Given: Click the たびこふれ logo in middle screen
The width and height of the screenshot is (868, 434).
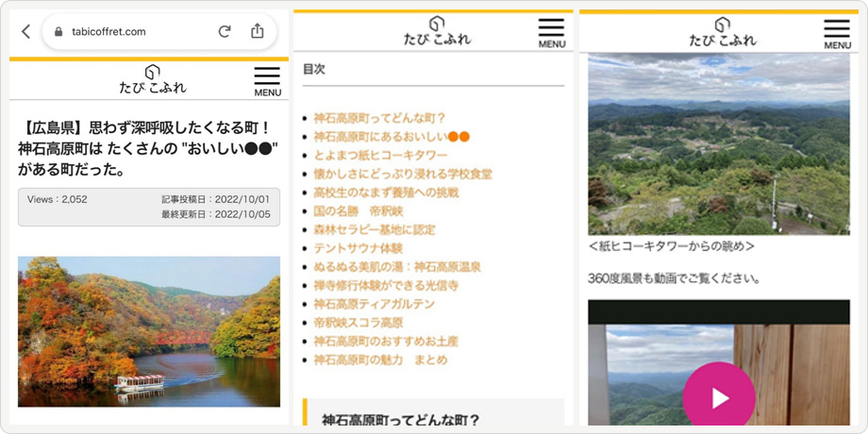Looking at the screenshot, I should (x=438, y=31).
